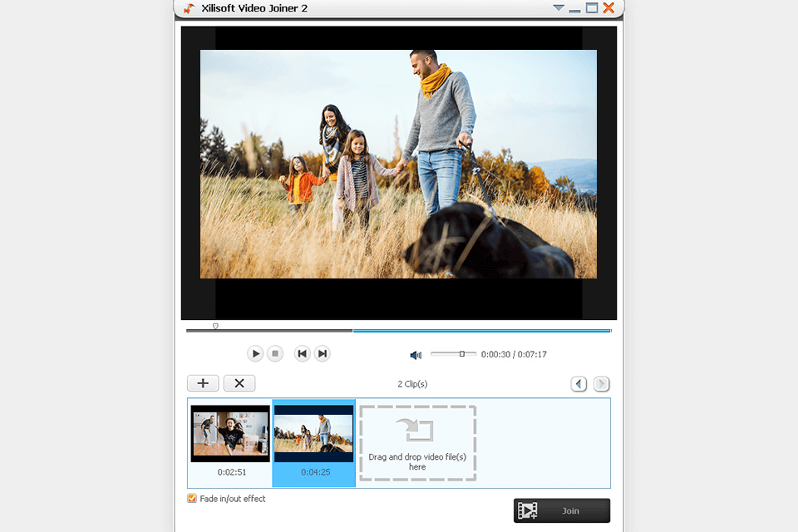
Task: Click the 2 Clip(s) counter label
Action: click(411, 383)
